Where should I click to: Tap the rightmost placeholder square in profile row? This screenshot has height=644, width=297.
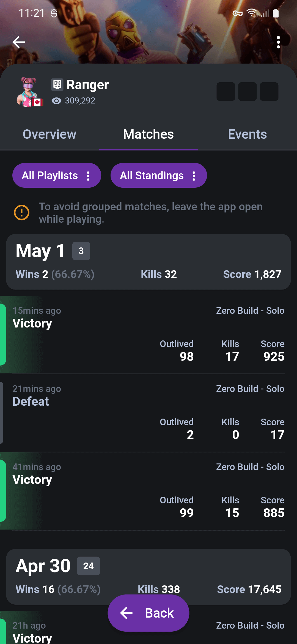point(269,92)
